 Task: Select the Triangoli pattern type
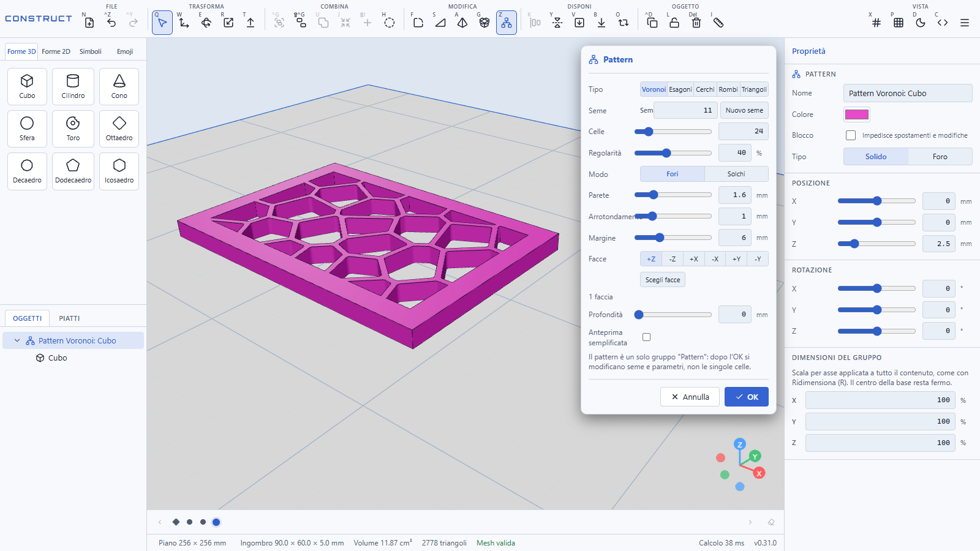(754, 89)
